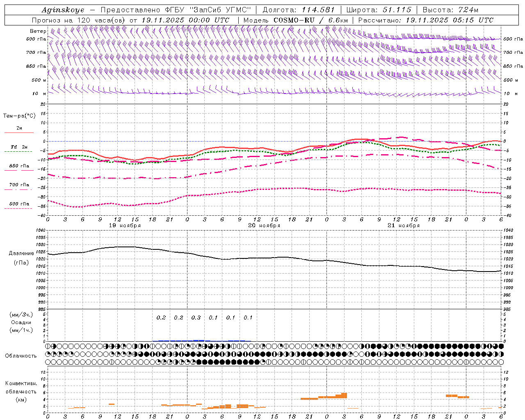Click the latitude value Широта: 51.115
This screenshot has height=420, width=525.
[x=379, y=10]
